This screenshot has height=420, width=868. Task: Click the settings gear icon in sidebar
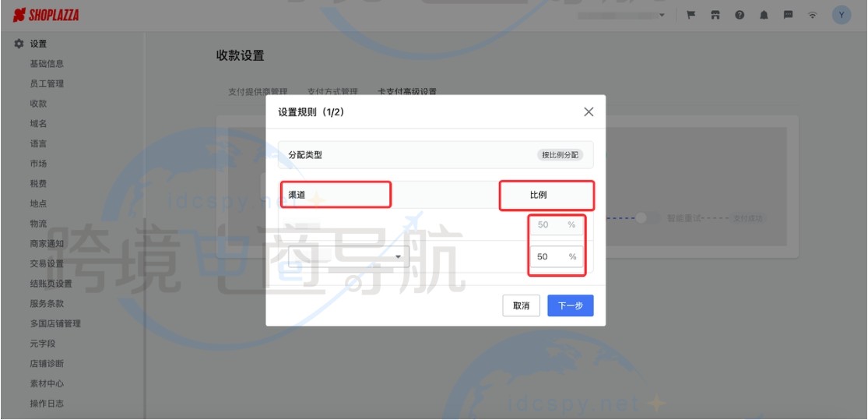click(19, 43)
